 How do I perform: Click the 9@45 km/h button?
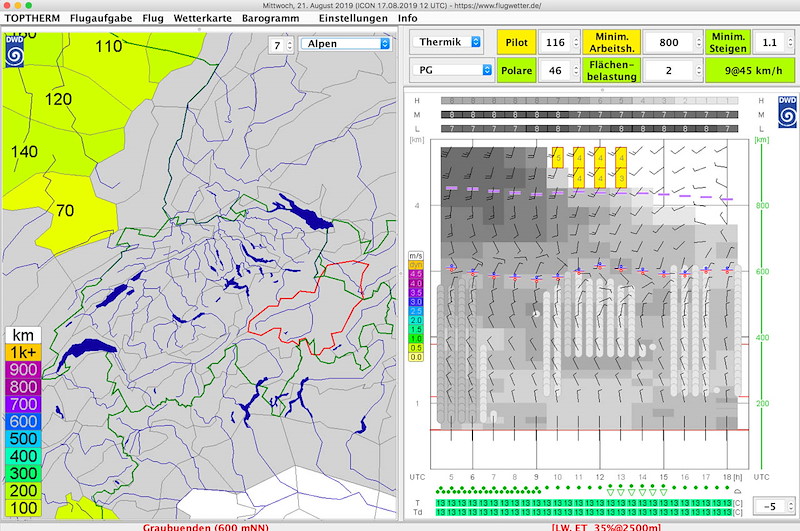pos(750,70)
